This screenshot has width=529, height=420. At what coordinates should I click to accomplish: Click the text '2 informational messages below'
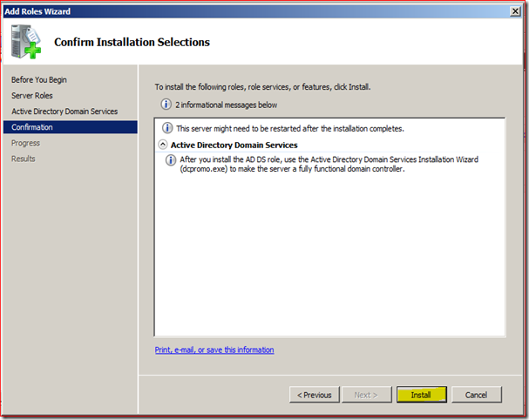(226, 105)
